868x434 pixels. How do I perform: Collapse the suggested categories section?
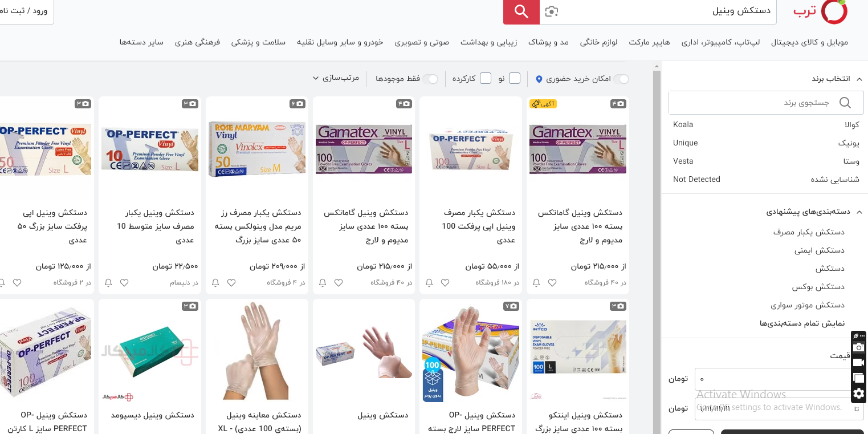(x=859, y=212)
